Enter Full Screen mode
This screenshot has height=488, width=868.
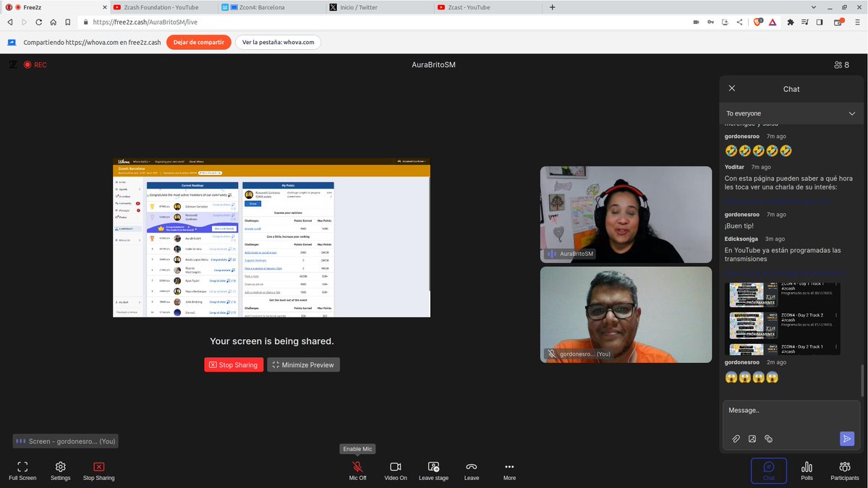tap(22, 471)
